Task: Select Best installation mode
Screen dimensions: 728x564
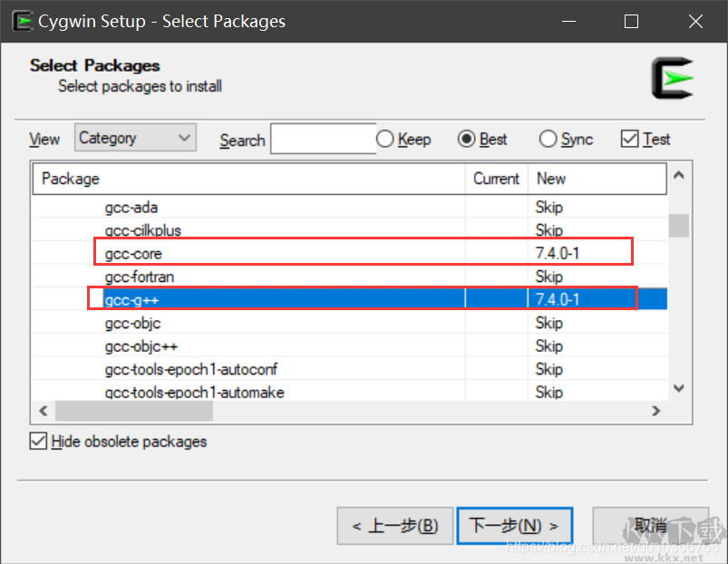Action: [x=466, y=139]
